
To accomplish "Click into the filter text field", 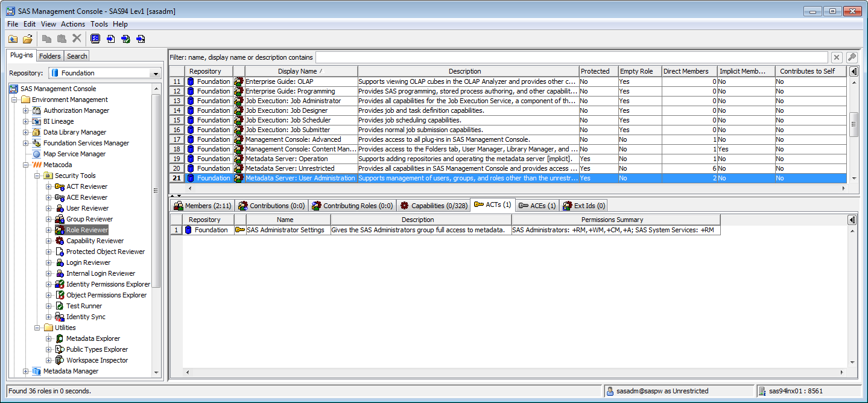I will 572,57.
